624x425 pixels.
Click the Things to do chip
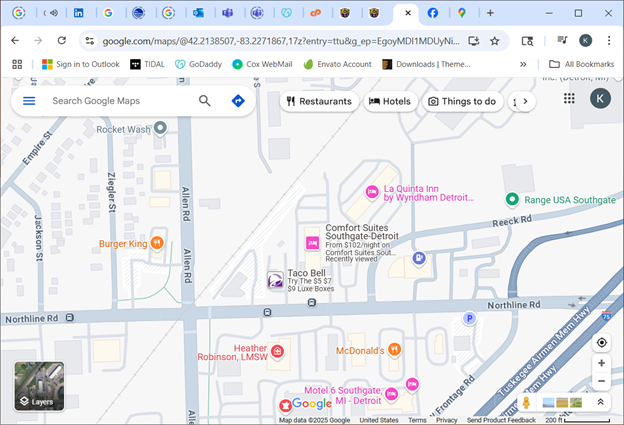pos(462,101)
